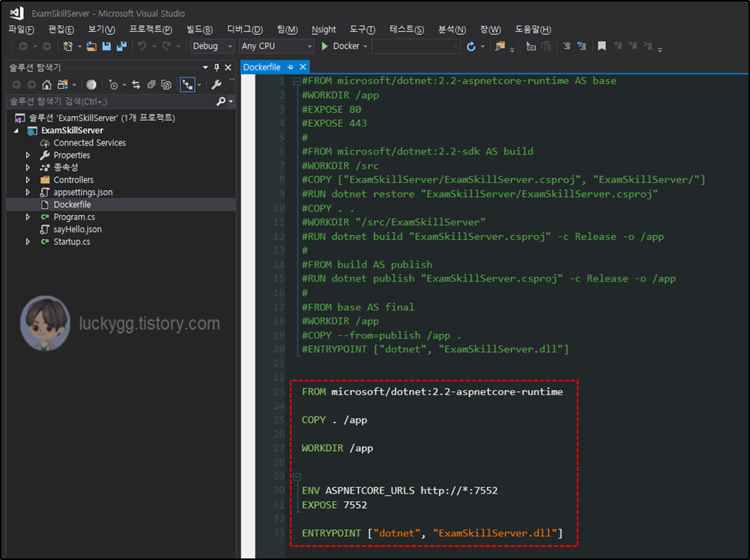The height and width of the screenshot is (560, 750).
Task: Open the 테스트(S) menu
Action: pyautogui.click(x=407, y=29)
